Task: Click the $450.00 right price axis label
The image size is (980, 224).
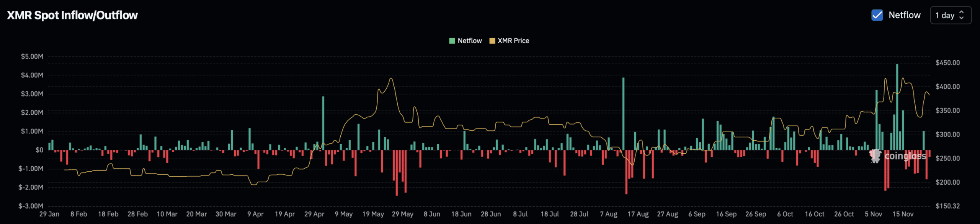Action: pos(947,63)
